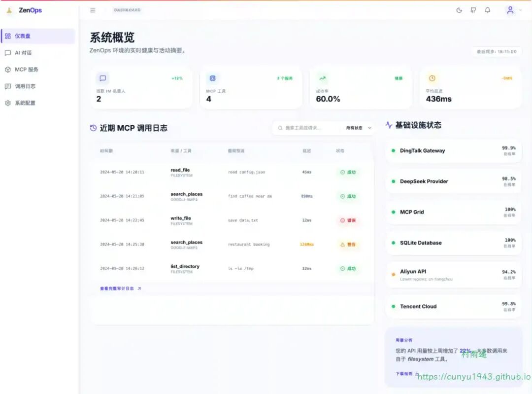
Task: Click the 平均延迟 clock icon
Action: point(432,78)
